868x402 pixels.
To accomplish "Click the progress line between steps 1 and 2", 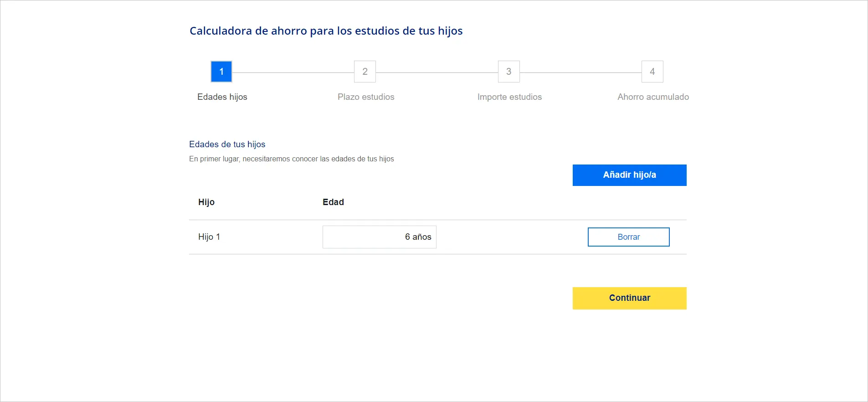I will click(293, 72).
